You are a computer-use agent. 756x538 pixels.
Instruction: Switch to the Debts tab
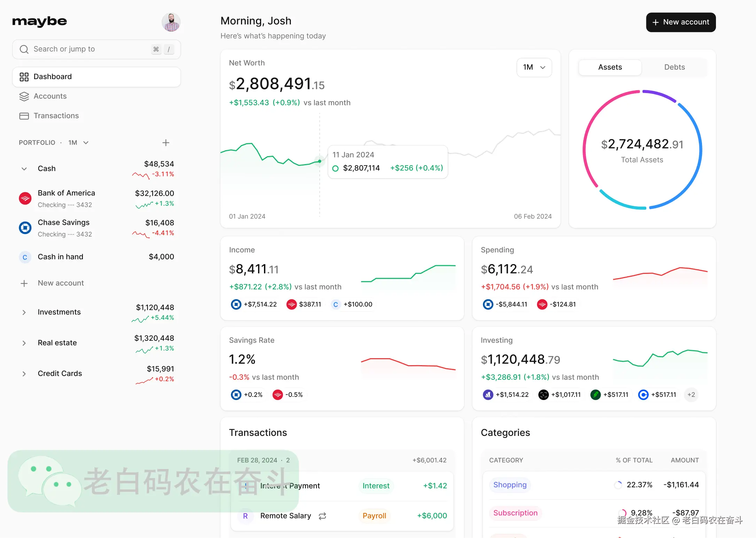[674, 67]
